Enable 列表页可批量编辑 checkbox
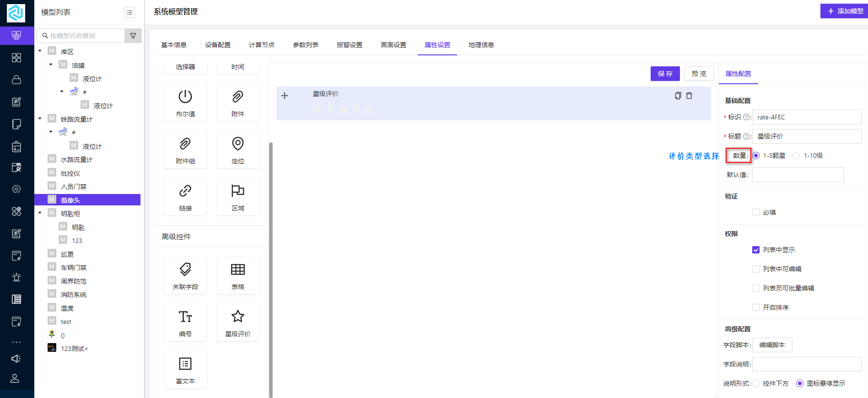 756,288
